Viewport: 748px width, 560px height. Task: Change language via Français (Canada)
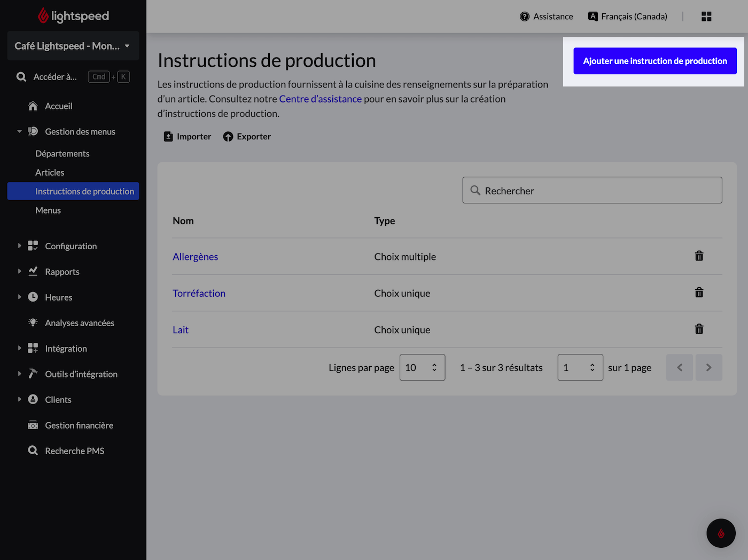pyautogui.click(x=628, y=17)
